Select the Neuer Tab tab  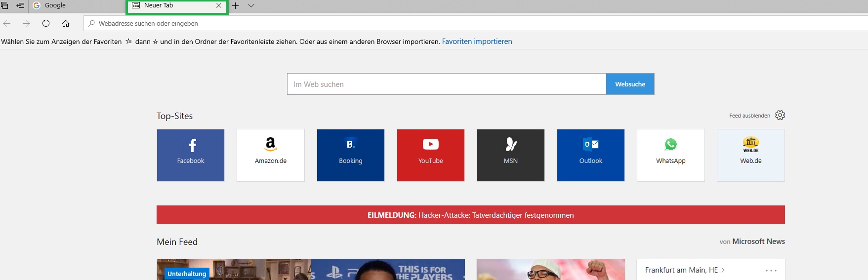[177, 5]
